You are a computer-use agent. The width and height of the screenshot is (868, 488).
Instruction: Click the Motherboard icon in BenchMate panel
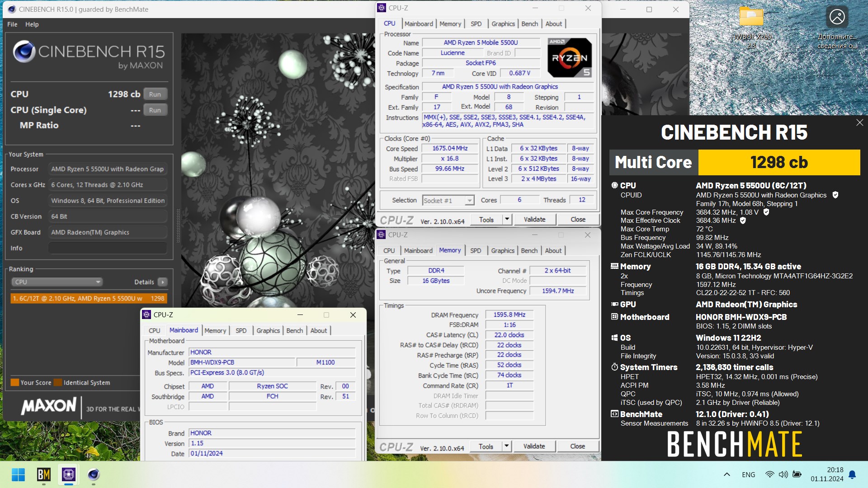(x=614, y=317)
